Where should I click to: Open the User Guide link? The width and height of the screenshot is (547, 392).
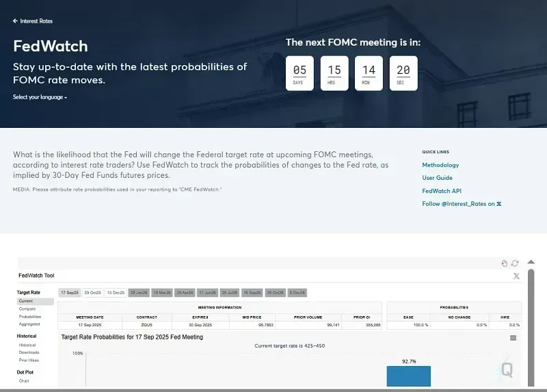click(437, 178)
